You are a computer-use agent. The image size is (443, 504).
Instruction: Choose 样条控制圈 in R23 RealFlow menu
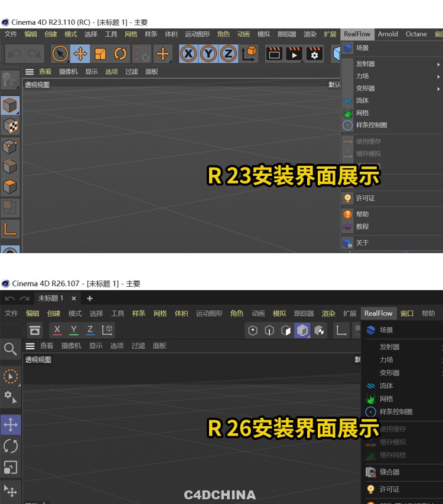pyautogui.click(x=392, y=125)
